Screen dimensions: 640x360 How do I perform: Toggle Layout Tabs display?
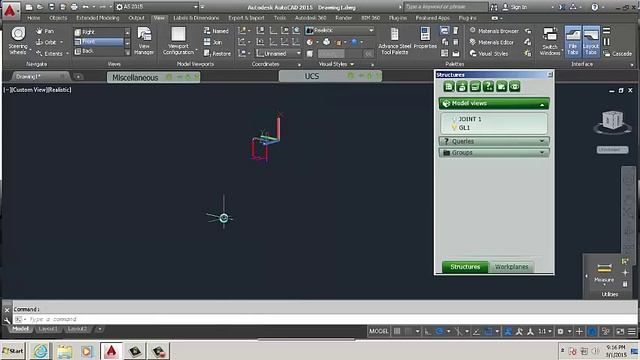tap(591, 41)
